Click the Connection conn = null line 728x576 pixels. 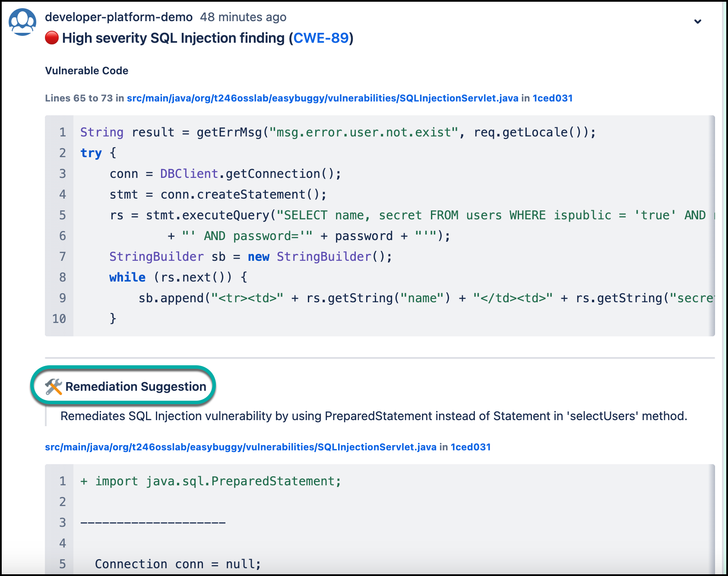tap(178, 564)
